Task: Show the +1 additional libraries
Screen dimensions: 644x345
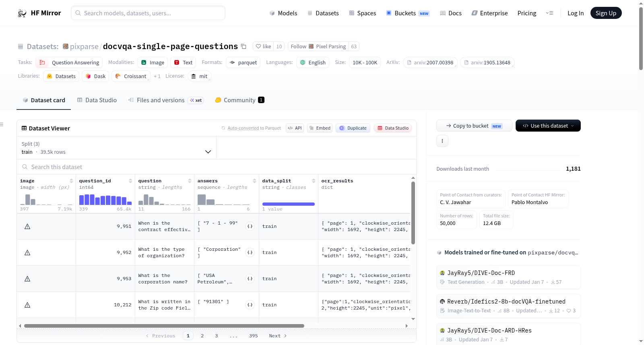Action: point(157,76)
